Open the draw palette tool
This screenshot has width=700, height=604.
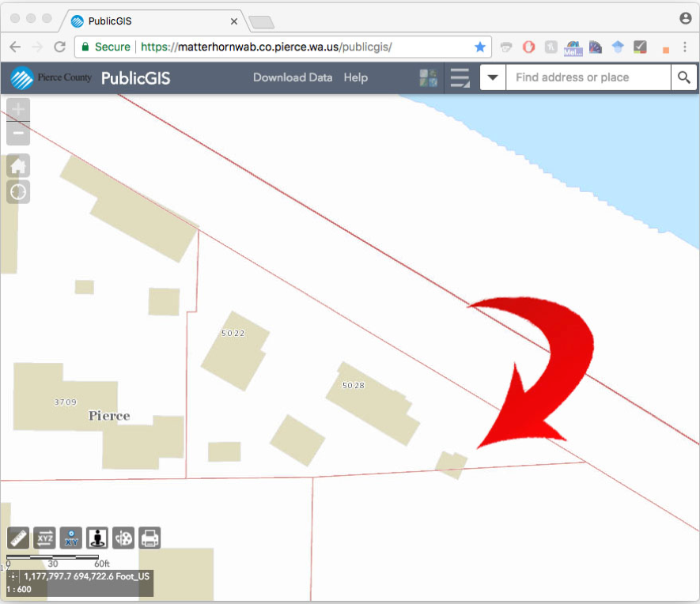click(x=123, y=538)
